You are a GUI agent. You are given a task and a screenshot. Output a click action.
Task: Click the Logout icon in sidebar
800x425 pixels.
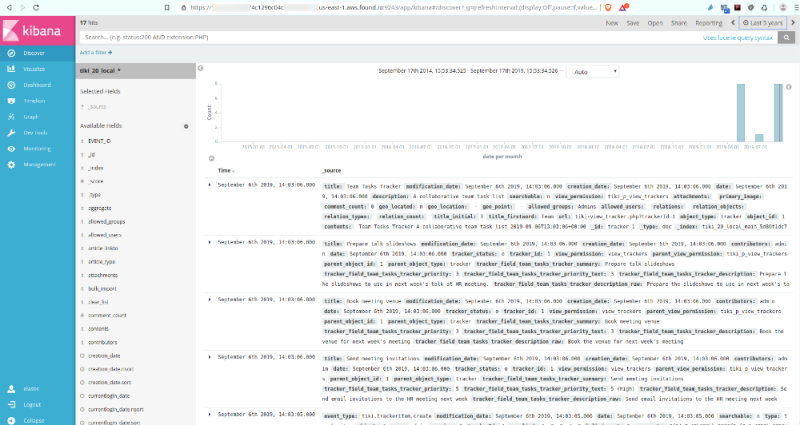click(11, 405)
